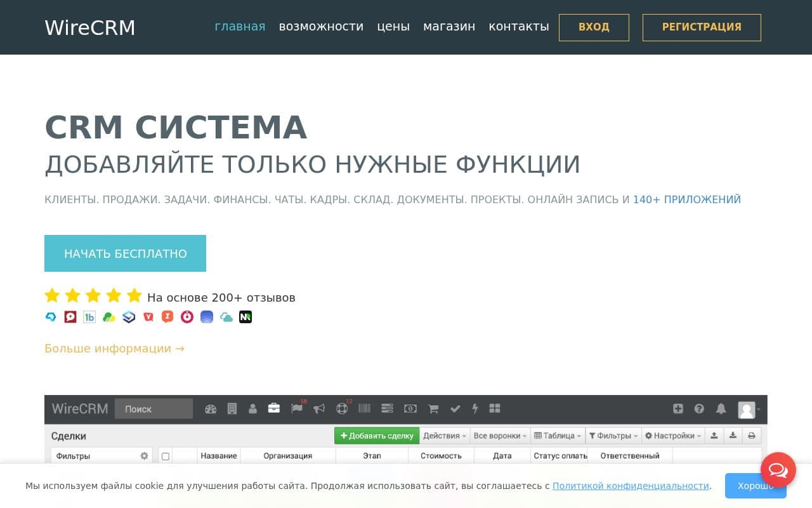The image size is (812, 508).
Task: Open the dashboard speedometer icon in WireCRM toolbar
Action: (x=211, y=409)
